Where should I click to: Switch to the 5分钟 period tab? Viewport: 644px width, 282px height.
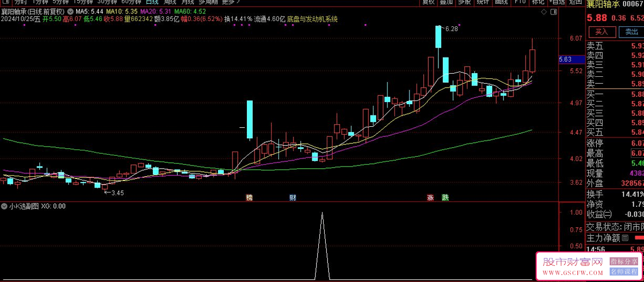tap(61, 2)
